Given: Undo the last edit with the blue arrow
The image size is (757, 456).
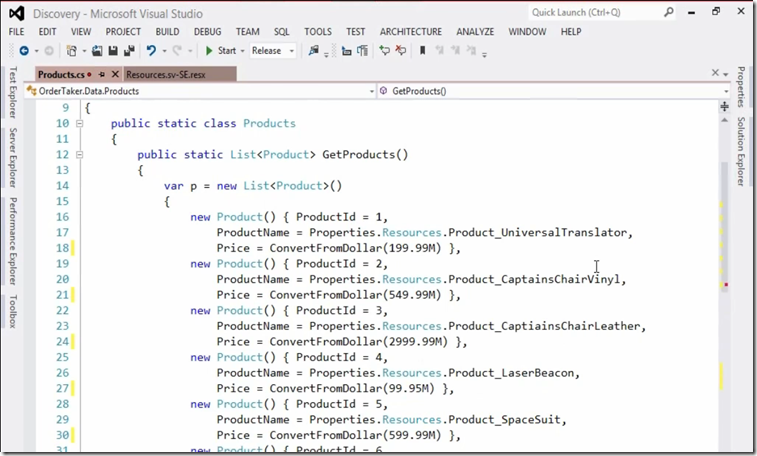Looking at the screenshot, I should (x=151, y=51).
